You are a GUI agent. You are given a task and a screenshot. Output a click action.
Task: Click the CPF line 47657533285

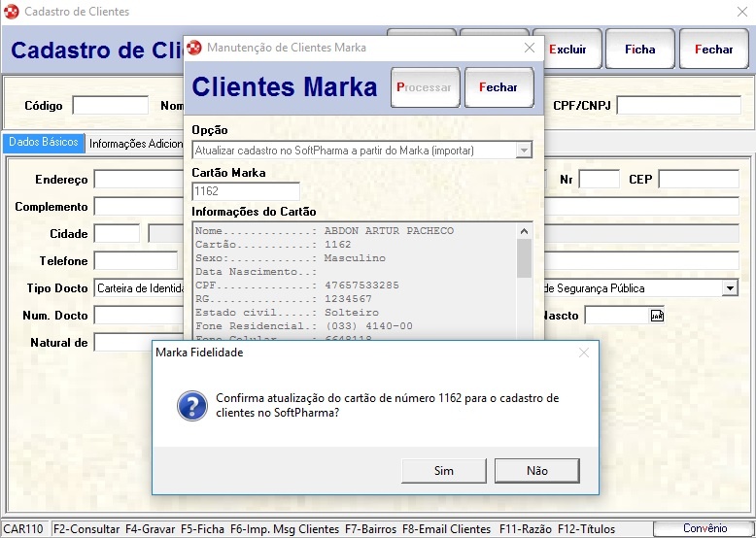click(x=297, y=286)
